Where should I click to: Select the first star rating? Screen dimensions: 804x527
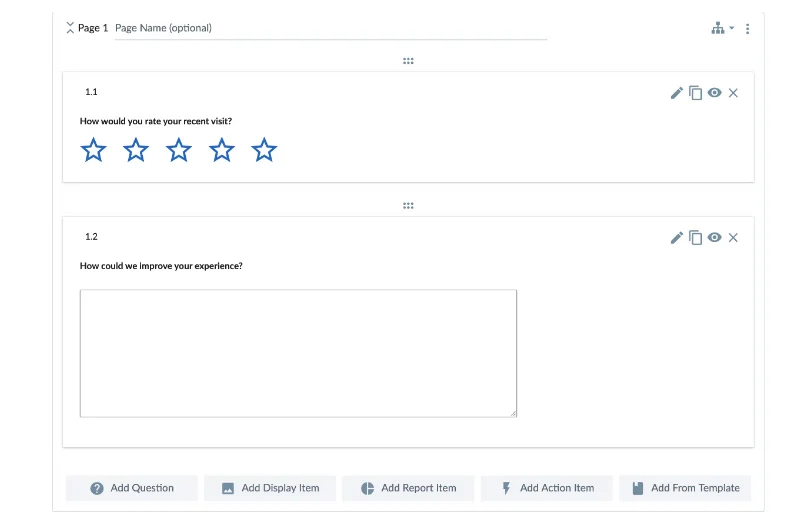tap(93, 150)
